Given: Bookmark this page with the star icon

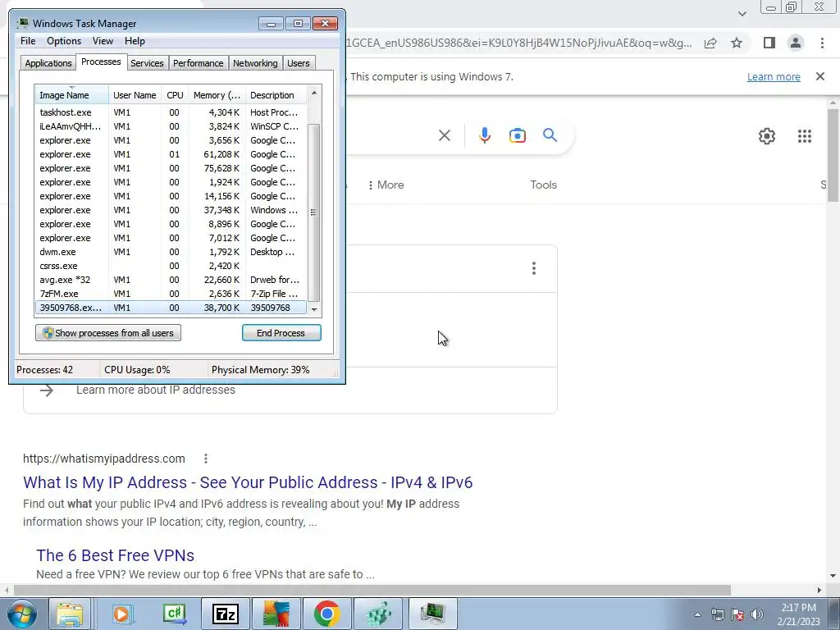Looking at the screenshot, I should click(x=737, y=43).
